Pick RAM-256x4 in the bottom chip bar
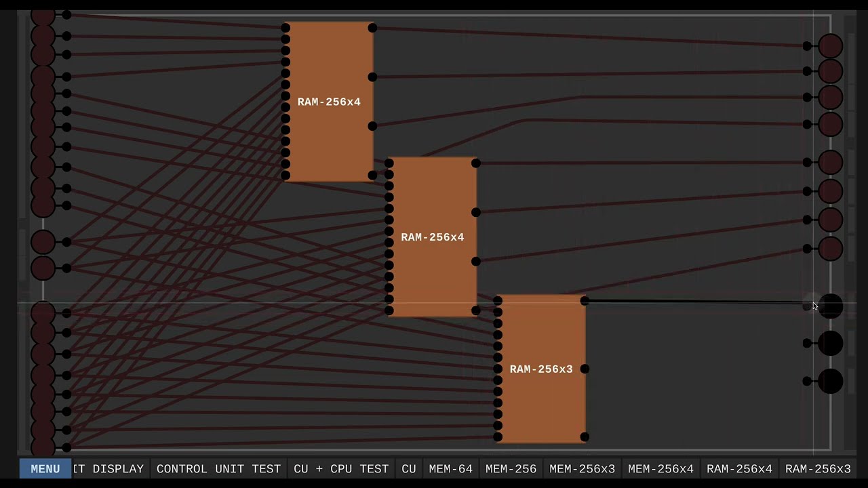 [740, 469]
